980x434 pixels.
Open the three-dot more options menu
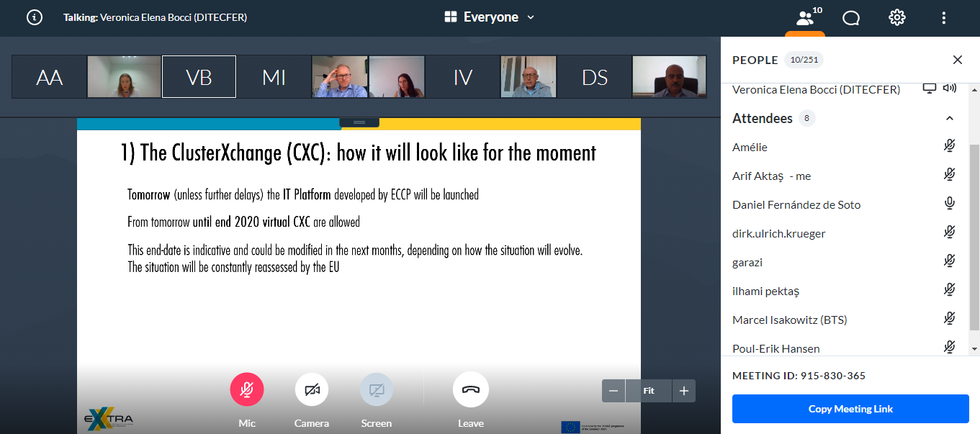point(944,17)
